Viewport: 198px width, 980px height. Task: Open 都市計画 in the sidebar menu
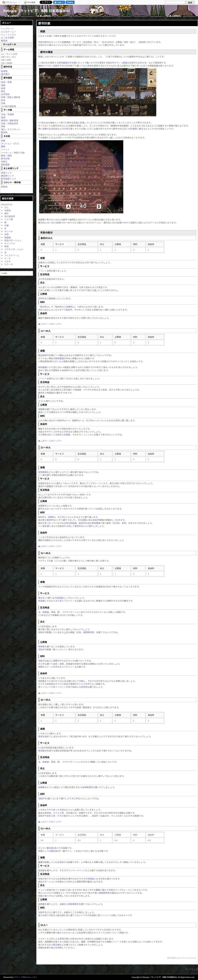click(x=5, y=159)
